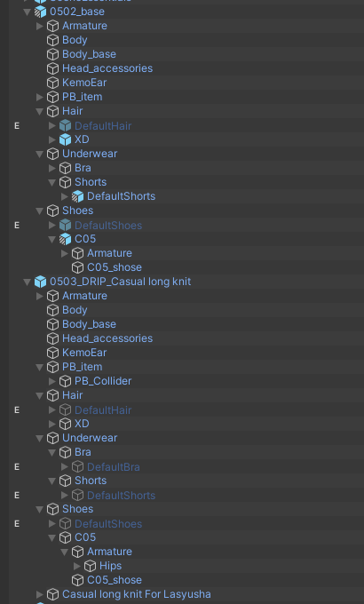This screenshot has width=364, height=604.
Task: Click the blue XD prefab icon under 0502_base
Action: 65,139
